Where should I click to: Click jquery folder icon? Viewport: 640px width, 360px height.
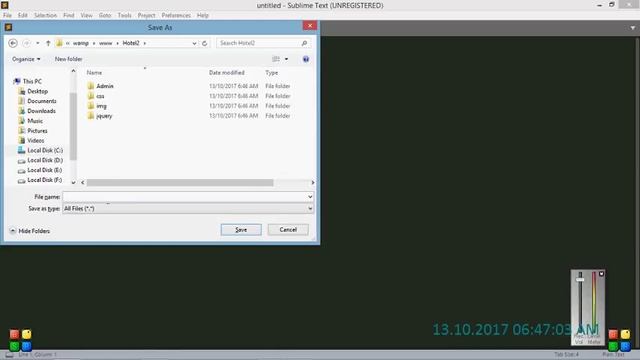[91, 116]
